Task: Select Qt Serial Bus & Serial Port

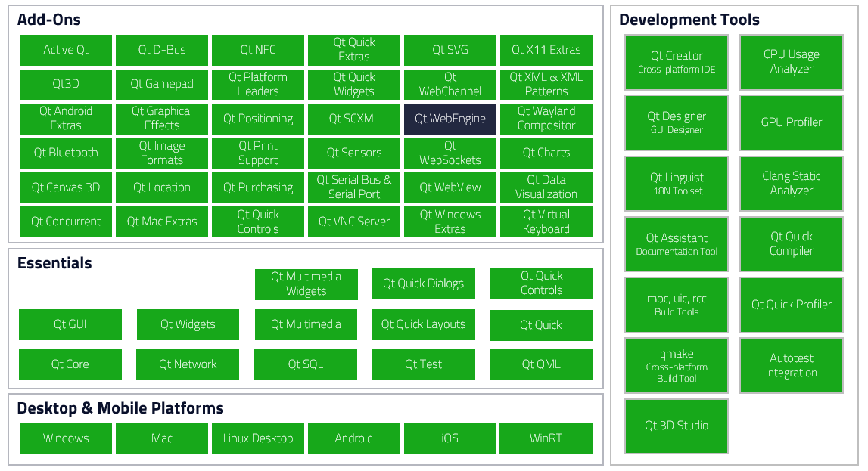Action: (353, 187)
